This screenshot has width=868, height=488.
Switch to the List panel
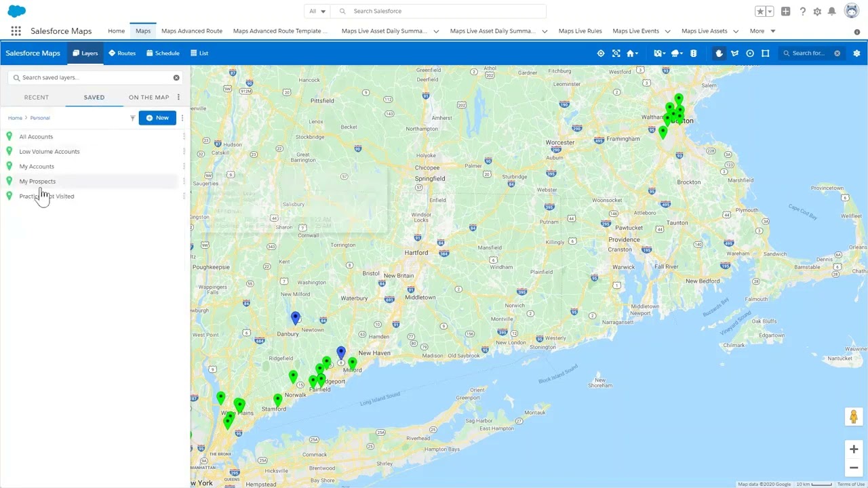[199, 53]
